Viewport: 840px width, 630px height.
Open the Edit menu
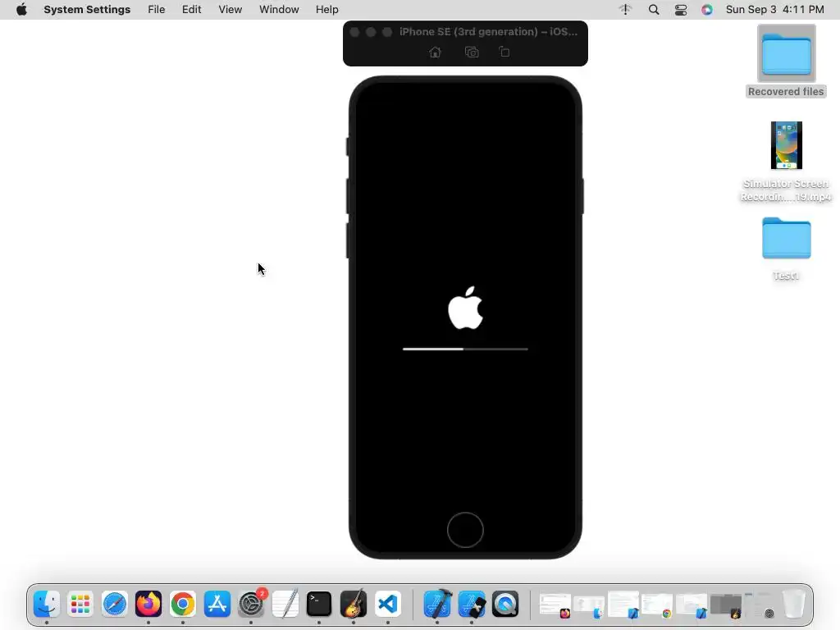tap(191, 10)
